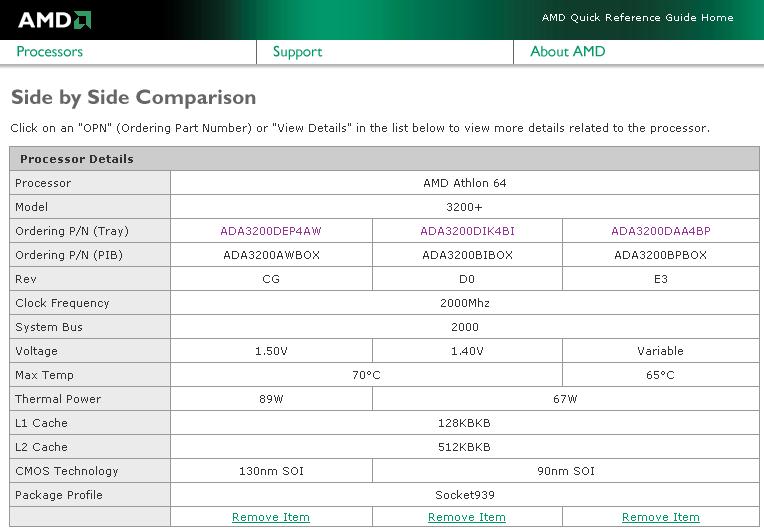
Task: Click the '130nm SOI' technology cell
Action: pyautogui.click(x=271, y=471)
